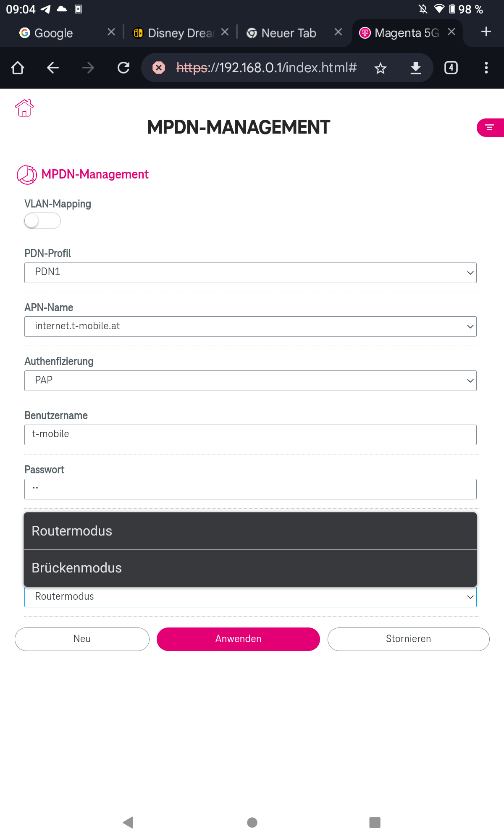Image resolution: width=504 pixels, height=840 pixels.
Task: Click the Stornieren button
Action: pyautogui.click(x=408, y=639)
